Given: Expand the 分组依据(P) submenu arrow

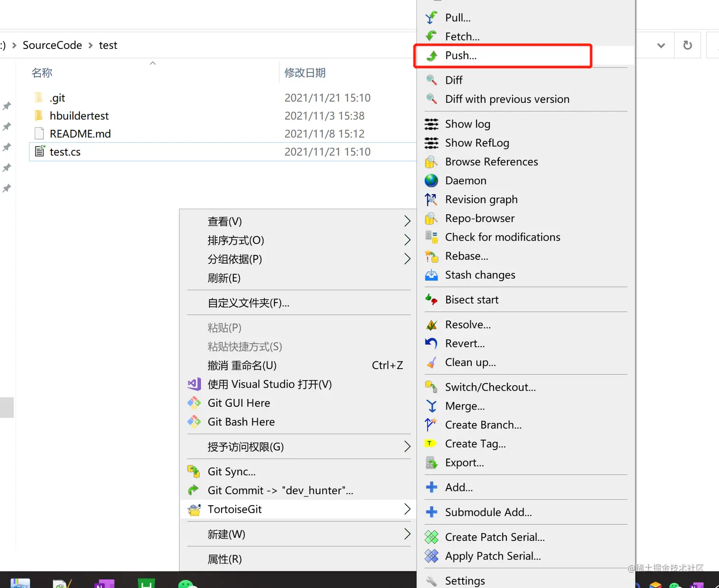Looking at the screenshot, I should point(407,259).
